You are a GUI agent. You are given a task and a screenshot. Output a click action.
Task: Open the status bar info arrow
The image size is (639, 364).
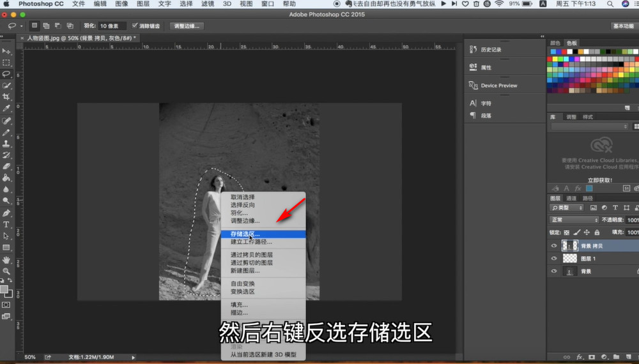tap(134, 357)
